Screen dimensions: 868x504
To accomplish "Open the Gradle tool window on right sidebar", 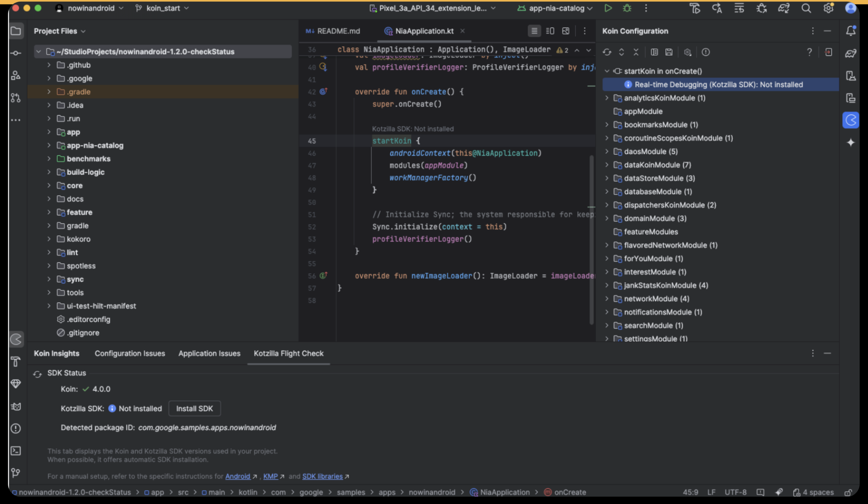I will [x=850, y=53].
